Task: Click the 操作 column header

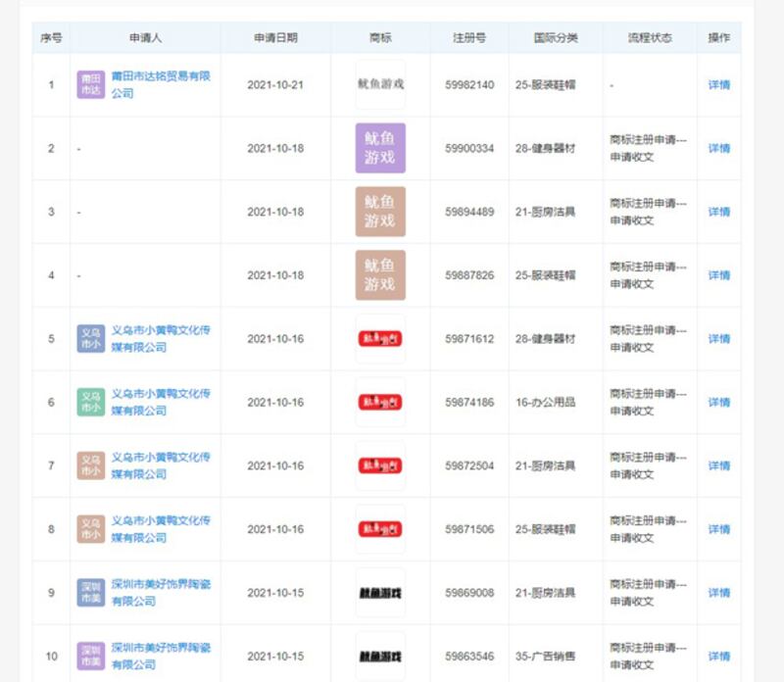Action: [719, 38]
